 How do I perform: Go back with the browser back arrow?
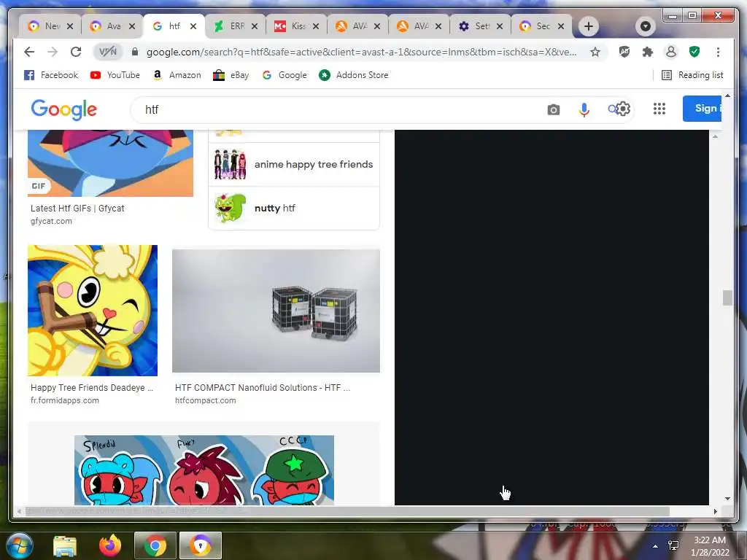(x=29, y=52)
